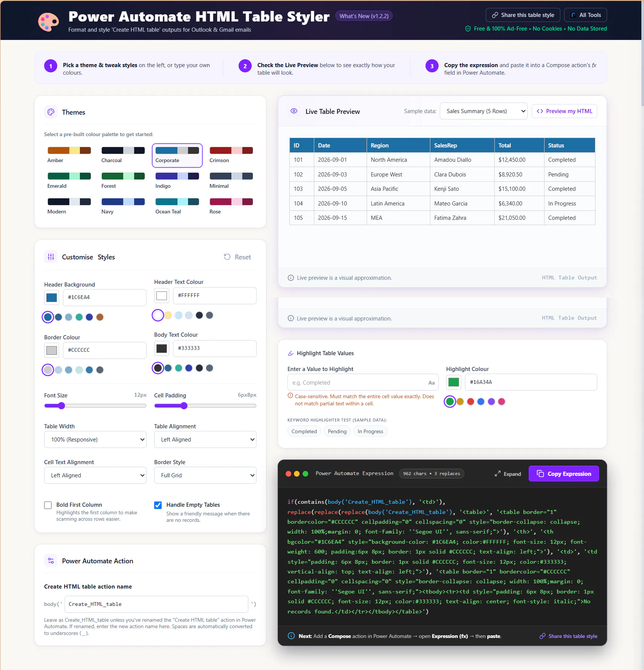The image size is (644, 670).
Task: Click the Customise Styles sliders icon
Action: point(51,257)
